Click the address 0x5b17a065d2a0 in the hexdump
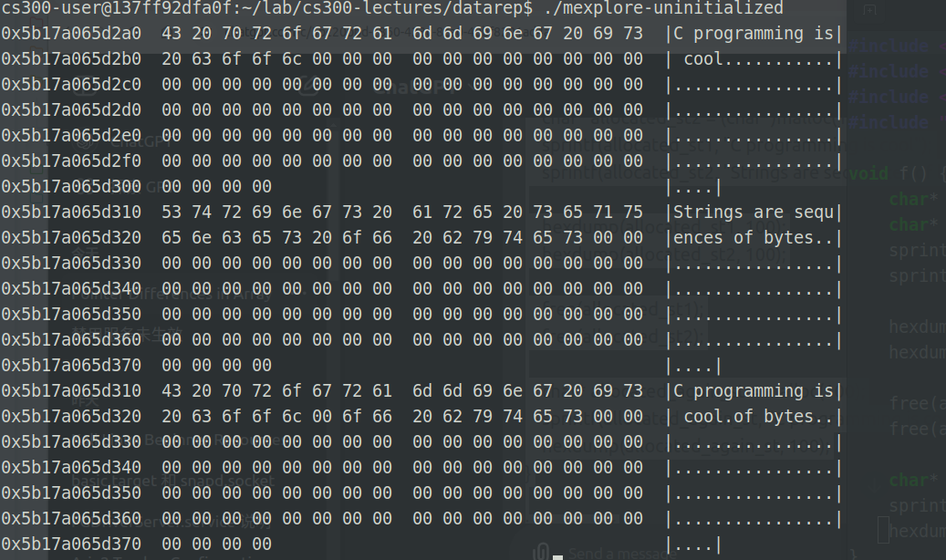The image size is (946, 560). 71,34
